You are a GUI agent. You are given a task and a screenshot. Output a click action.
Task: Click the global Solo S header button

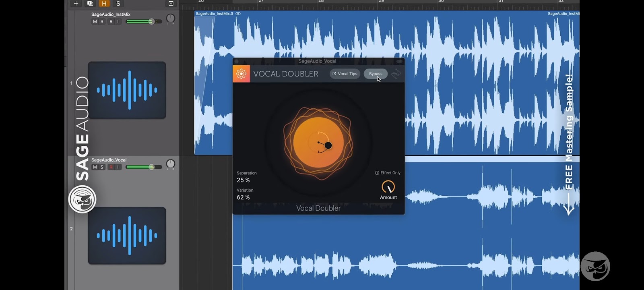(x=118, y=4)
